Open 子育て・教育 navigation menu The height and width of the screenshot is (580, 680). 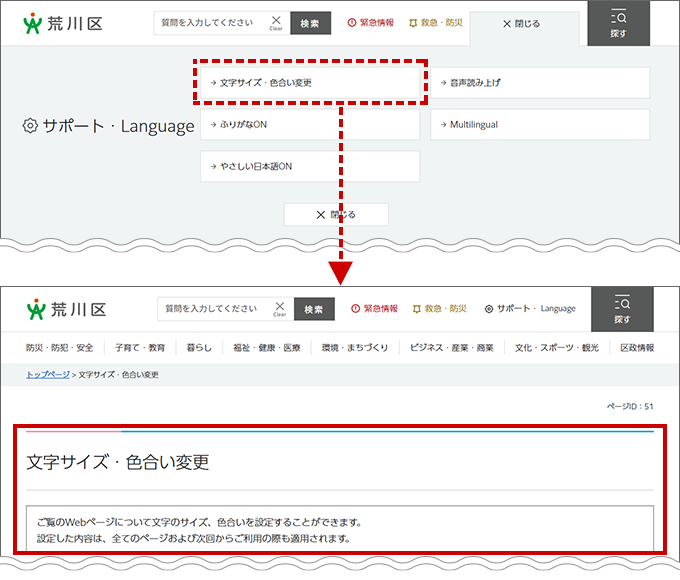(140, 347)
